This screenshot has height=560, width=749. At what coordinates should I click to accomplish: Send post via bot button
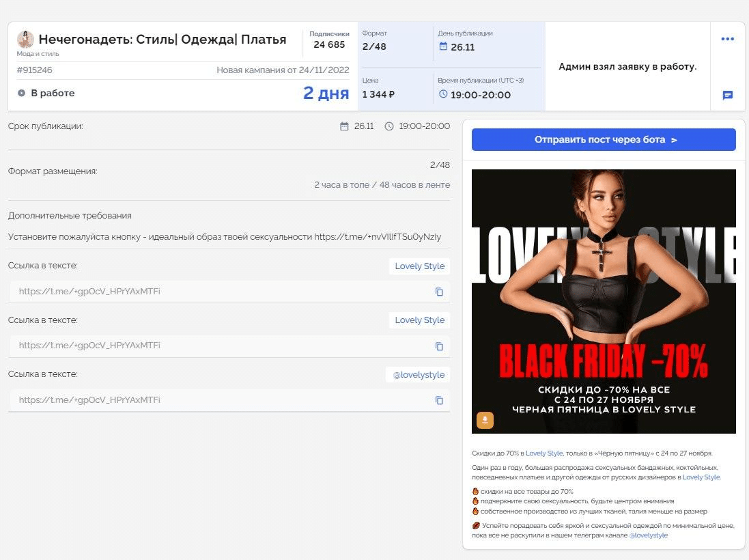[x=604, y=139]
